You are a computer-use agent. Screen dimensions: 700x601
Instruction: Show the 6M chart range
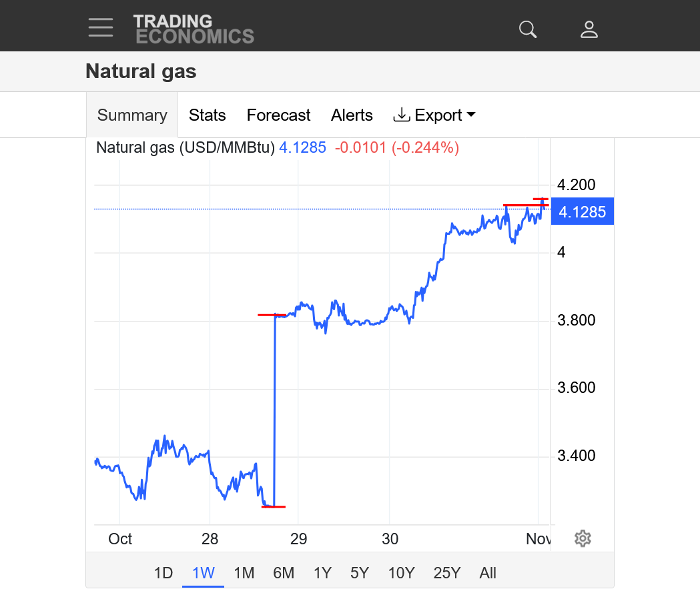[284, 573]
